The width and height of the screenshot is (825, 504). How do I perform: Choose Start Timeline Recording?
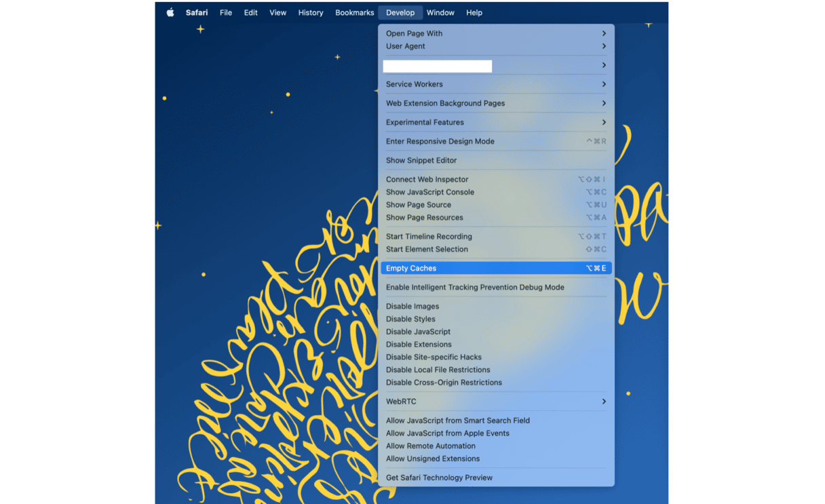click(x=496, y=236)
